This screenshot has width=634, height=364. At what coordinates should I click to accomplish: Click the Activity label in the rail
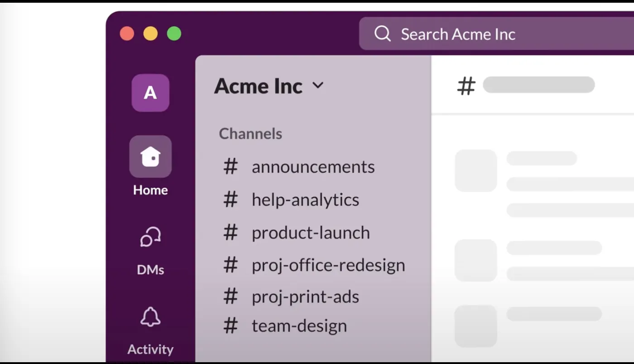click(150, 349)
